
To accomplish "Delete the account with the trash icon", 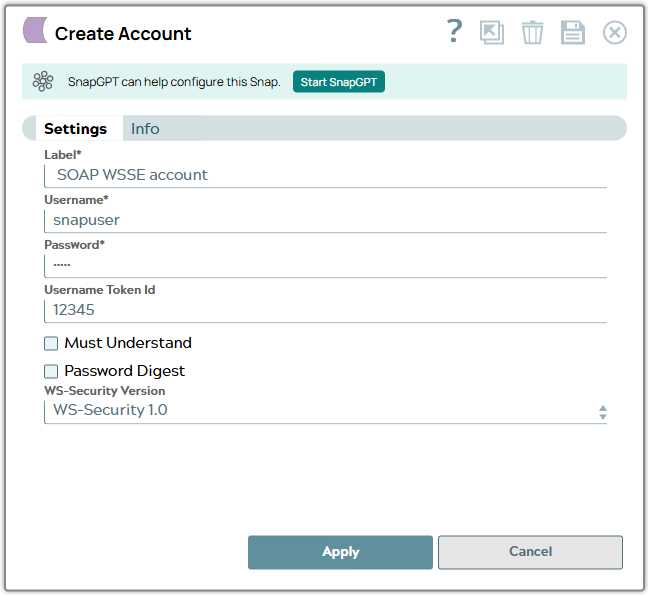I will [x=532, y=32].
